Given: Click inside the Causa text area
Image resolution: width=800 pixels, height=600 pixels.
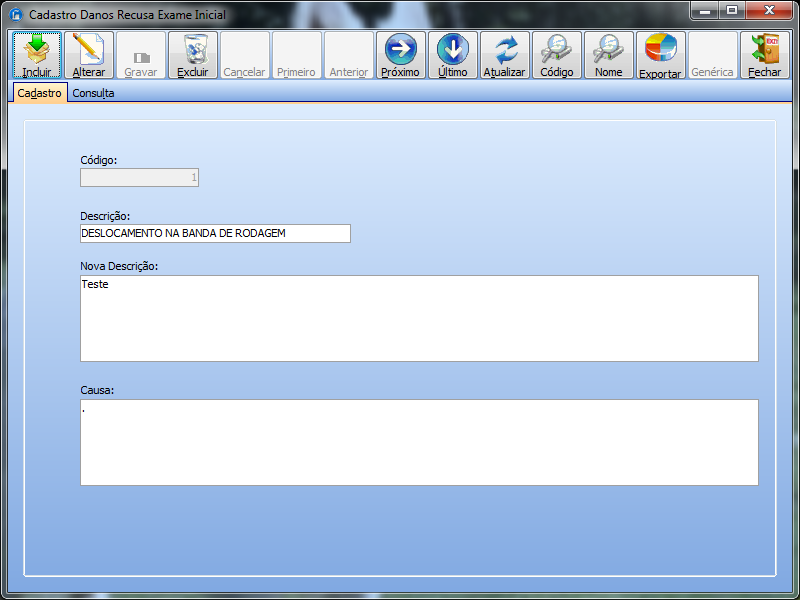Looking at the screenshot, I should tap(419, 442).
